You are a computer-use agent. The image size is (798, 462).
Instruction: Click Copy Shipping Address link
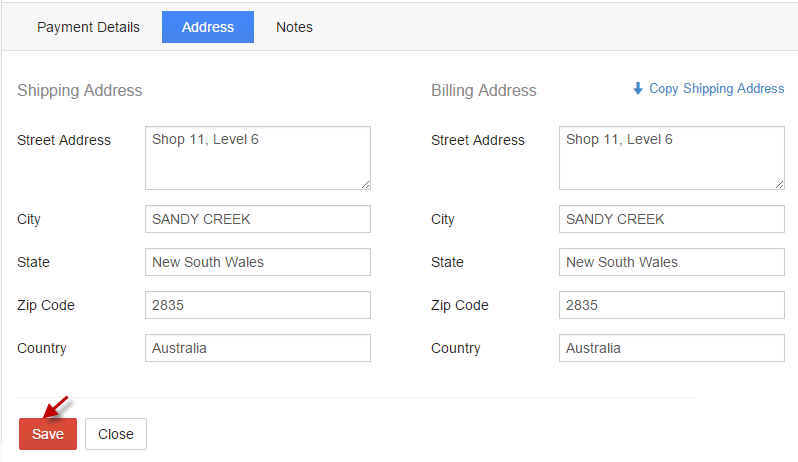coord(716,89)
